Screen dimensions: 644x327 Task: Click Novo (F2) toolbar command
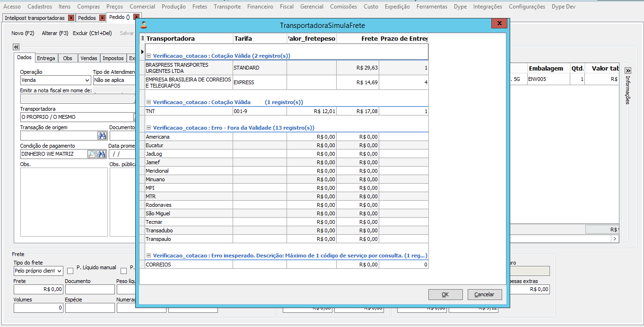point(23,33)
